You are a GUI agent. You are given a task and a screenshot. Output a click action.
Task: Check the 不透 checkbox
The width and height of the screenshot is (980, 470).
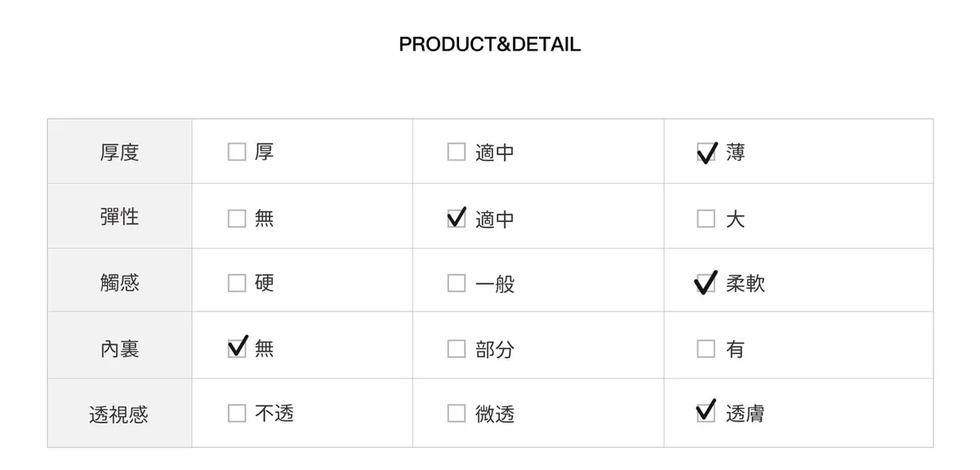(x=237, y=414)
